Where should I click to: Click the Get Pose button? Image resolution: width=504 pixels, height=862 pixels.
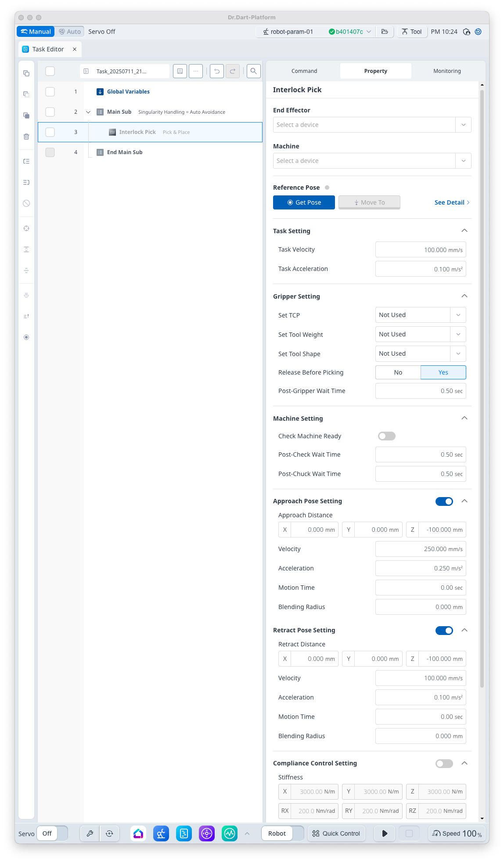[304, 202]
